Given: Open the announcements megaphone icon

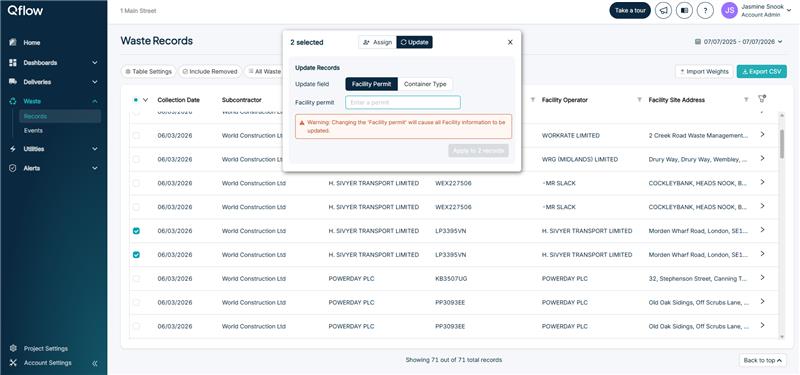Looking at the screenshot, I should click(x=663, y=10).
